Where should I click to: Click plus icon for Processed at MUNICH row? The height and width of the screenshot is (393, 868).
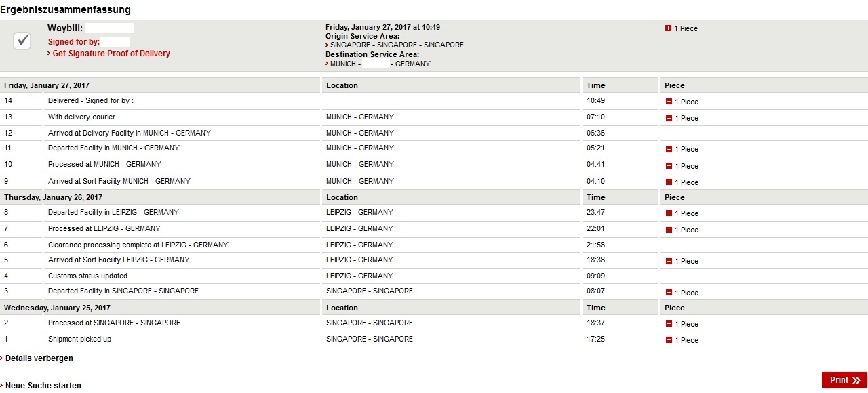click(669, 166)
